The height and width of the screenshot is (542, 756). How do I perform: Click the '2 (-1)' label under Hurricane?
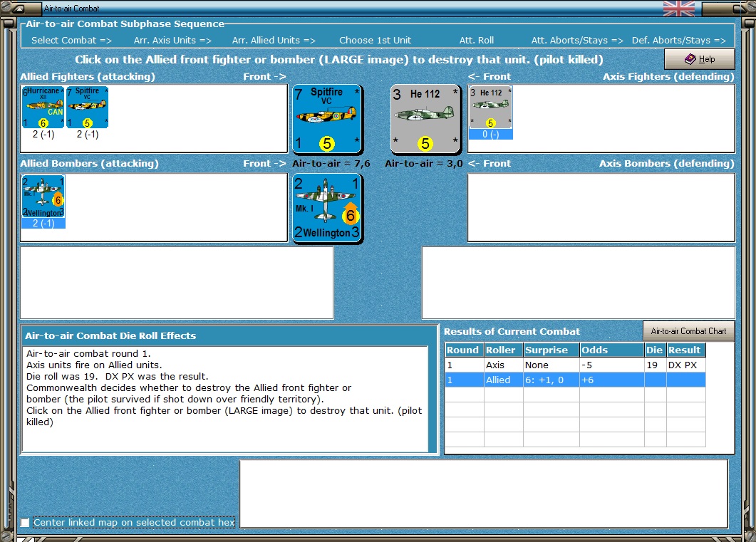point(43,135)
